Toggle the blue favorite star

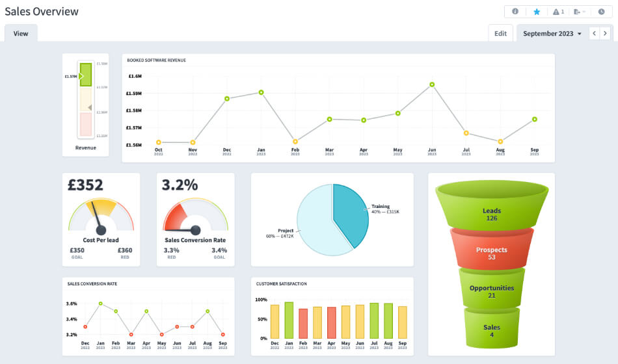click(537, 12)
